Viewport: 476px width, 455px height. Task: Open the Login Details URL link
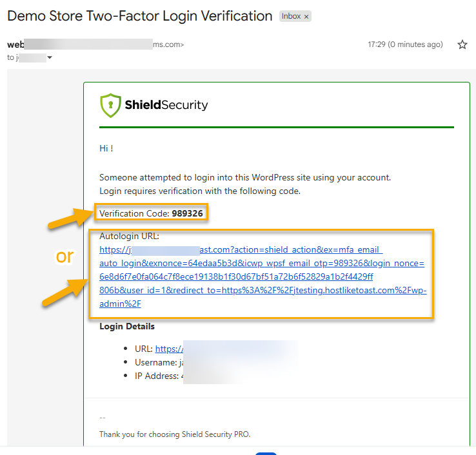[x=169, y=349]
